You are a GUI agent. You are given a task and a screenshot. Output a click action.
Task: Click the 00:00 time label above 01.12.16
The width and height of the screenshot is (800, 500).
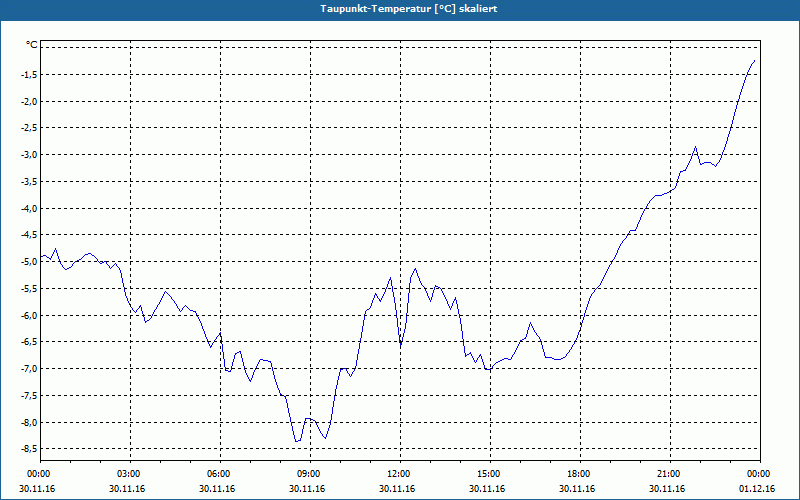tap(758, 474)
